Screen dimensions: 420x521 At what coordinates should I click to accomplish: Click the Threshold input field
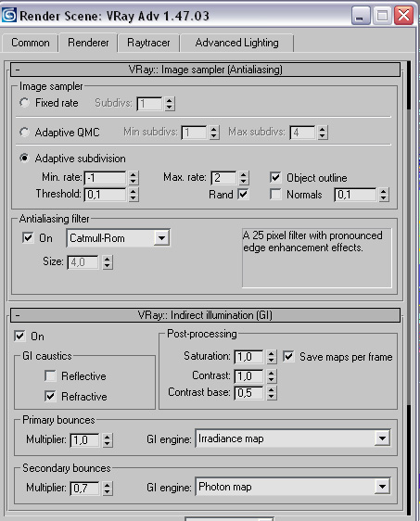[106, 195]
